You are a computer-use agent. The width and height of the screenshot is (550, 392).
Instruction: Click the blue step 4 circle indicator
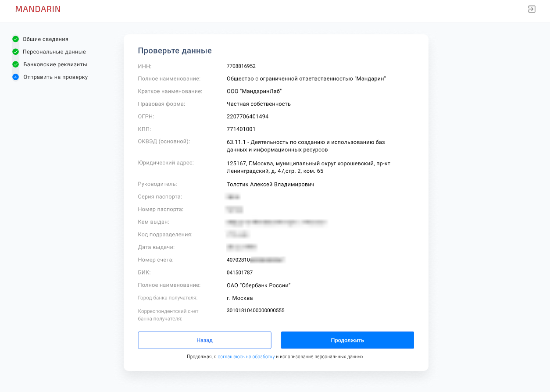[15, 77]
